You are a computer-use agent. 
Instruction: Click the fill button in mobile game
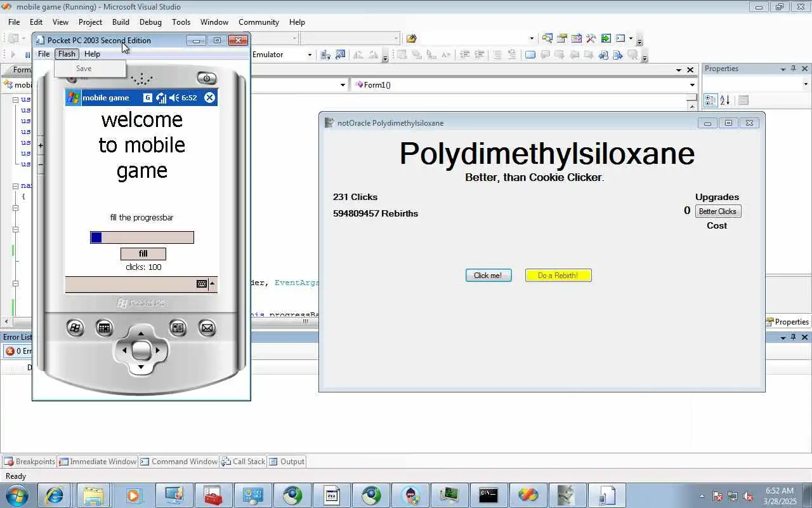tap(143, 254)
